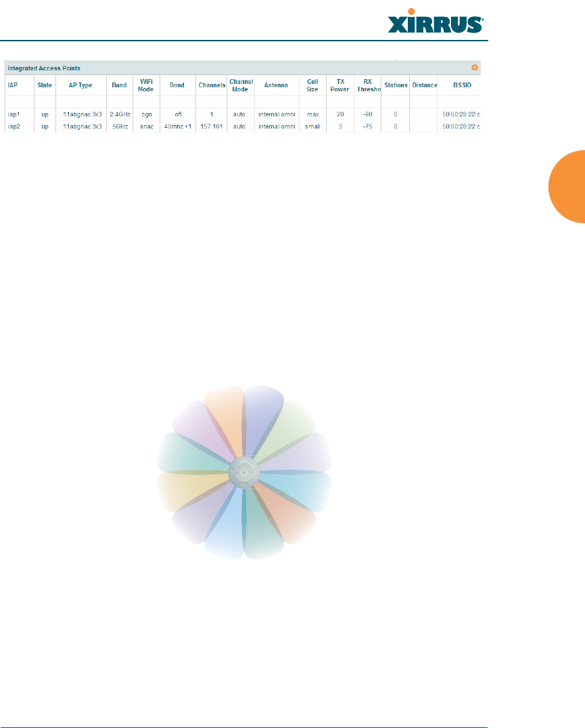Click the 157 161 channels cell
The width and height of the screenshot is (585, 728).
point(212,127)
